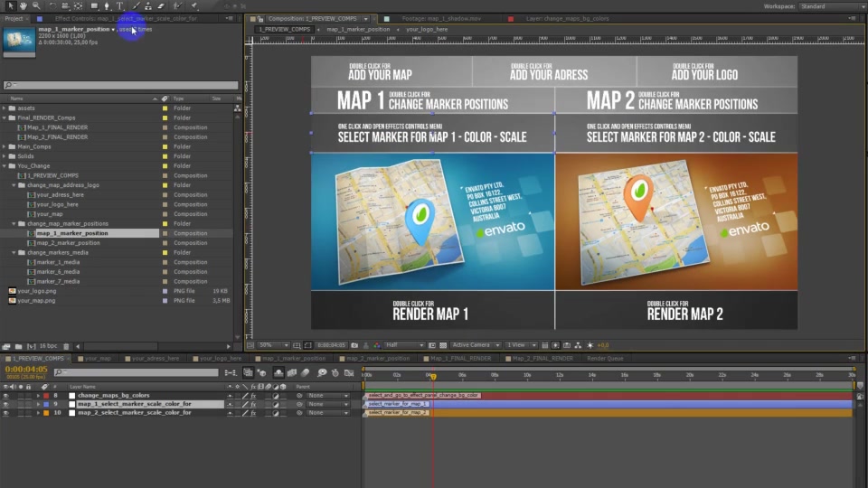The image size is (868, 488).
Task: Select the Brush tool
Action: [x=136, y=5]
